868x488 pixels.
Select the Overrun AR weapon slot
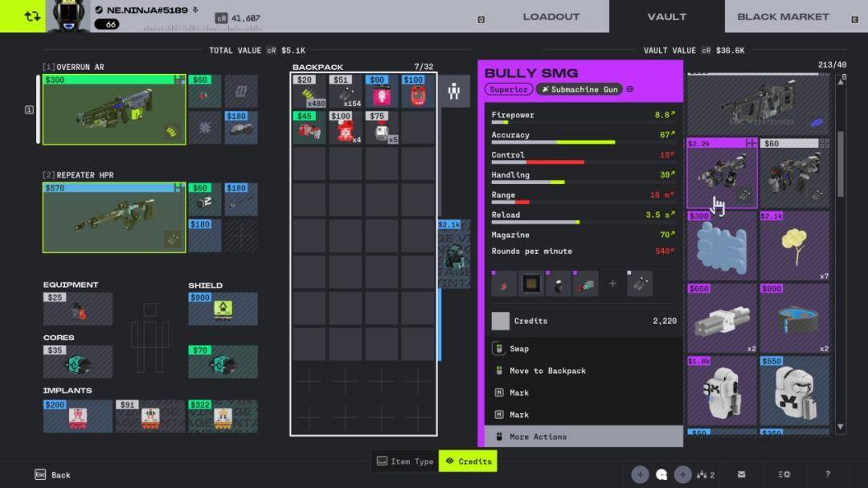tap(113, 110)
